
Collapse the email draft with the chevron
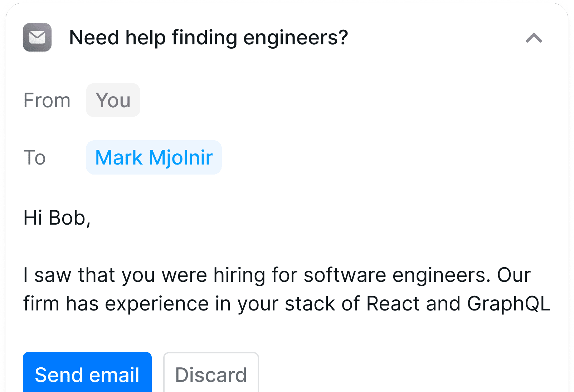(534, 38)
